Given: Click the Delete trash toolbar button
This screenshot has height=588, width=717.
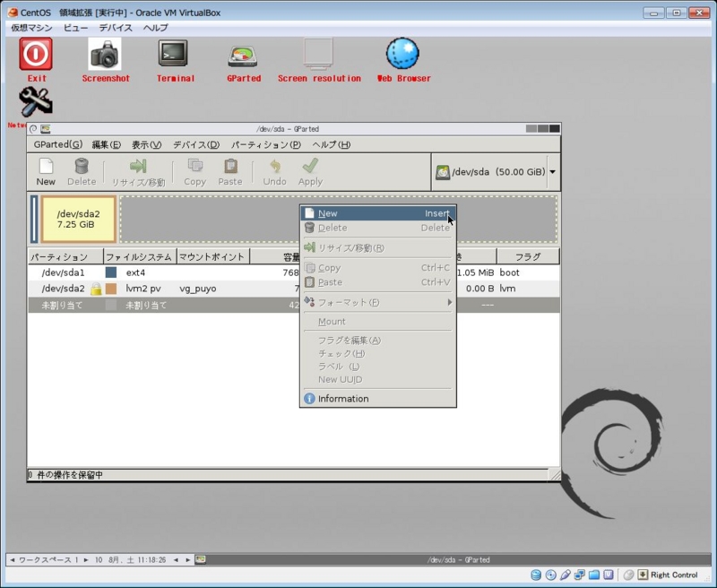Looking at the screenshot, I should (82, 172).
